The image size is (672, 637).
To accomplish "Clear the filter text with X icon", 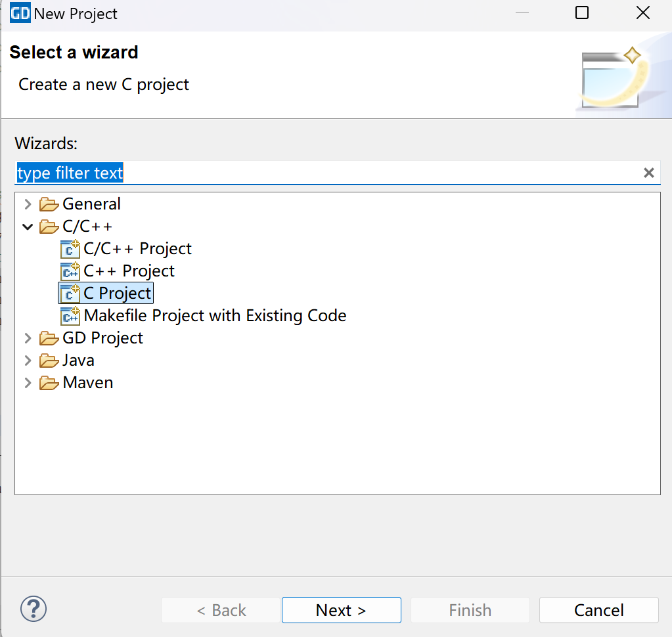I will tap(648, 173).
